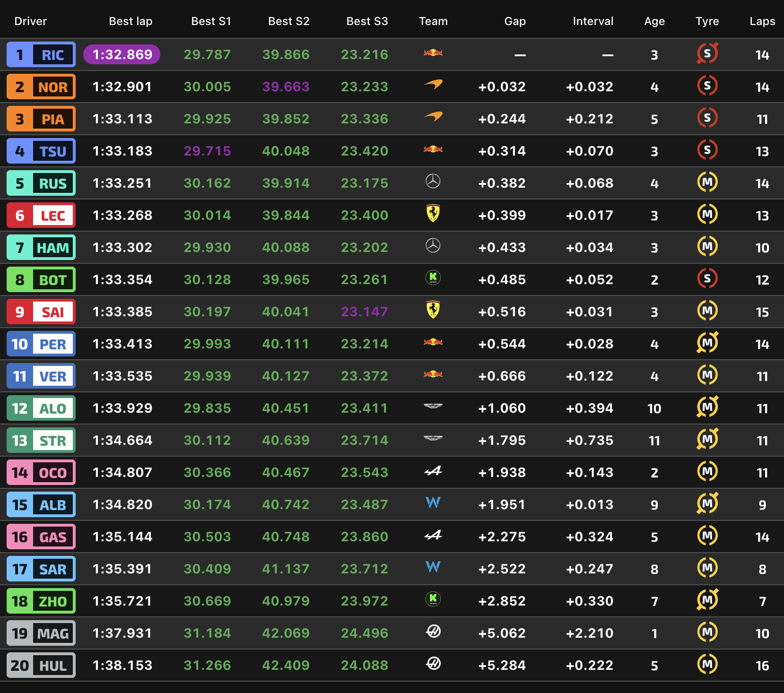Click the purple 1:32.869 fastest lap pill
Viewport: 784px width, 693px height.
coord(122,55)
